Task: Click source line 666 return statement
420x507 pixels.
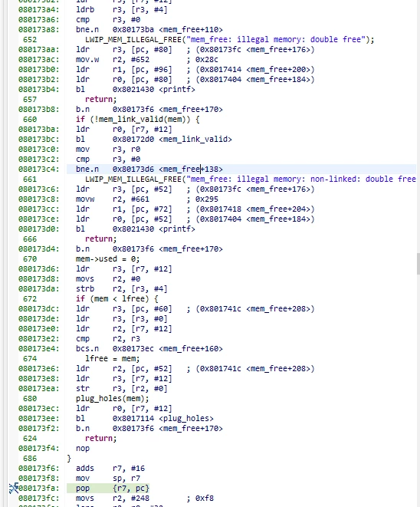Action: 101,239
